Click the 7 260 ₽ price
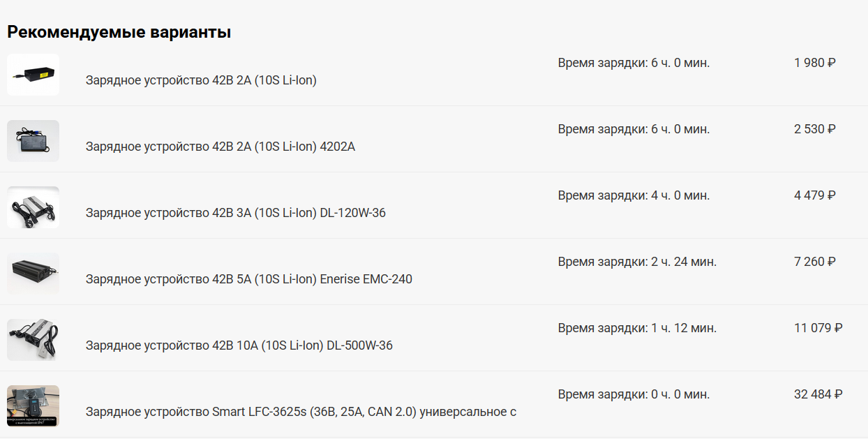Image resolution: width=868 pixels, height=439 pixels. tap(814, 262)
